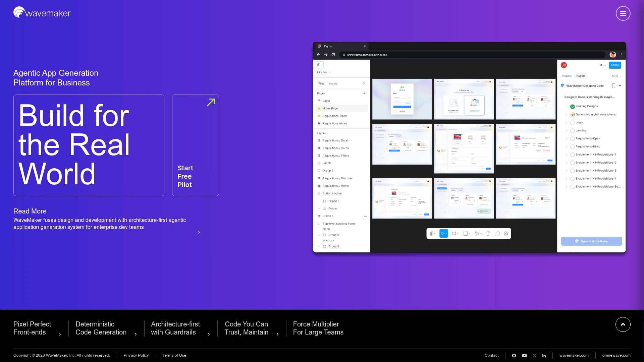The width and height of the screenshot is (644, 362).
Task: Switch to the Files tab
Action: click(x=321, y=84)
